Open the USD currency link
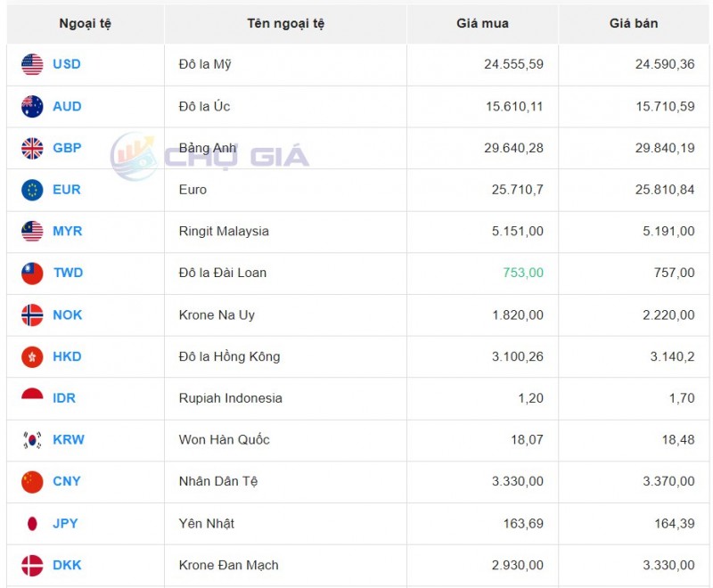 click(67, 64)
